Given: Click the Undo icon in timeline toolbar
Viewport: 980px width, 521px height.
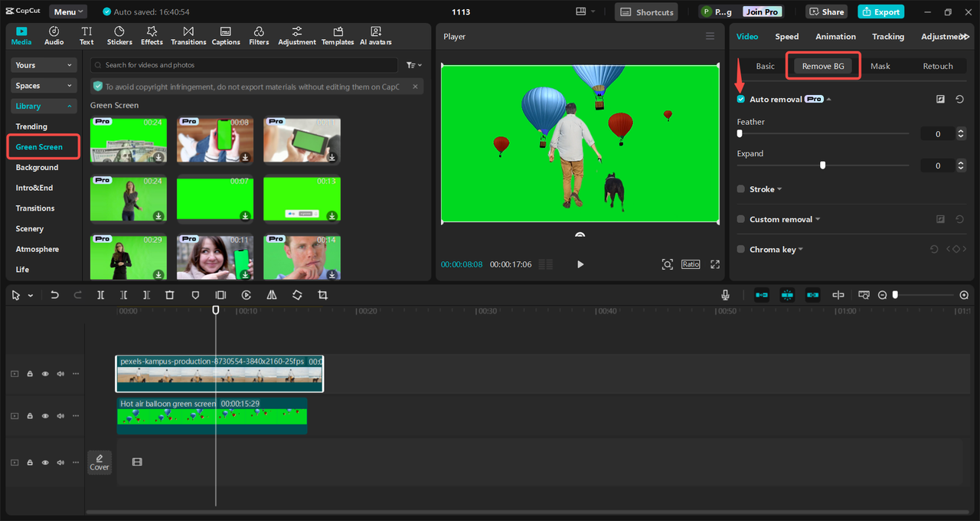Looking at the screenshot, I should (x=54, y=295).
